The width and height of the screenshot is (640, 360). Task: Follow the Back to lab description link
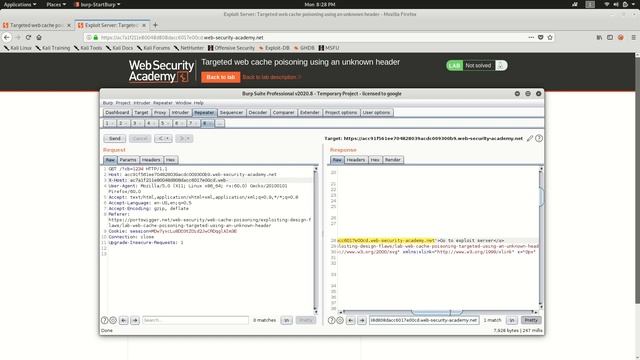click(x=272, y=77)
